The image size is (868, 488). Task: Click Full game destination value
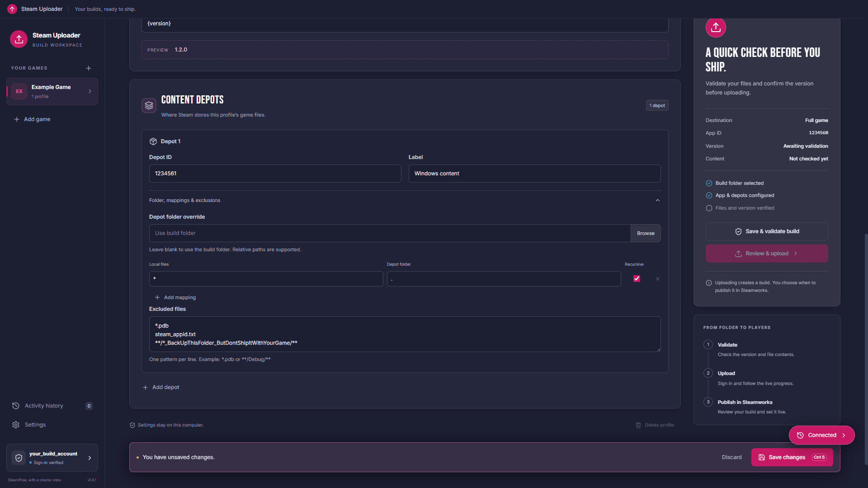click(816, 120)
